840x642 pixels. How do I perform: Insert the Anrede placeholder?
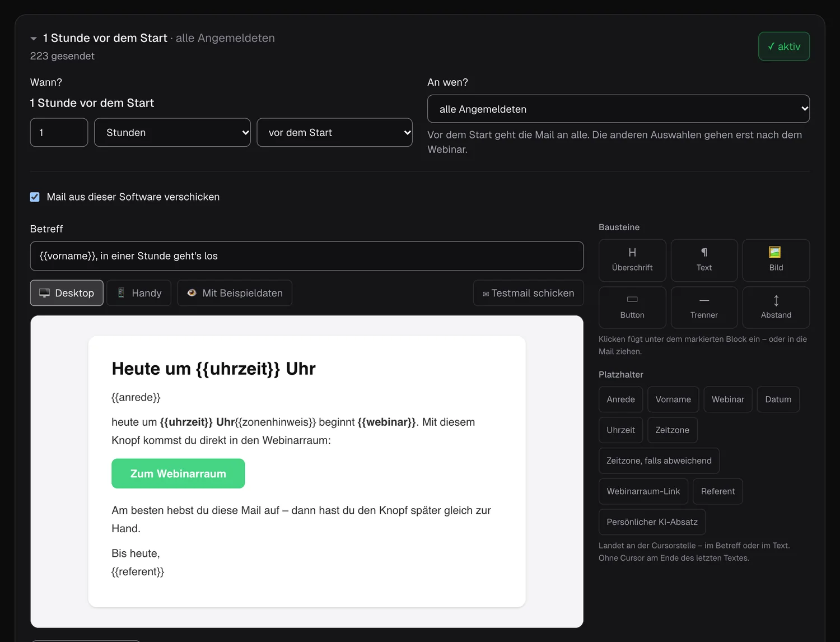pos(620,399)
